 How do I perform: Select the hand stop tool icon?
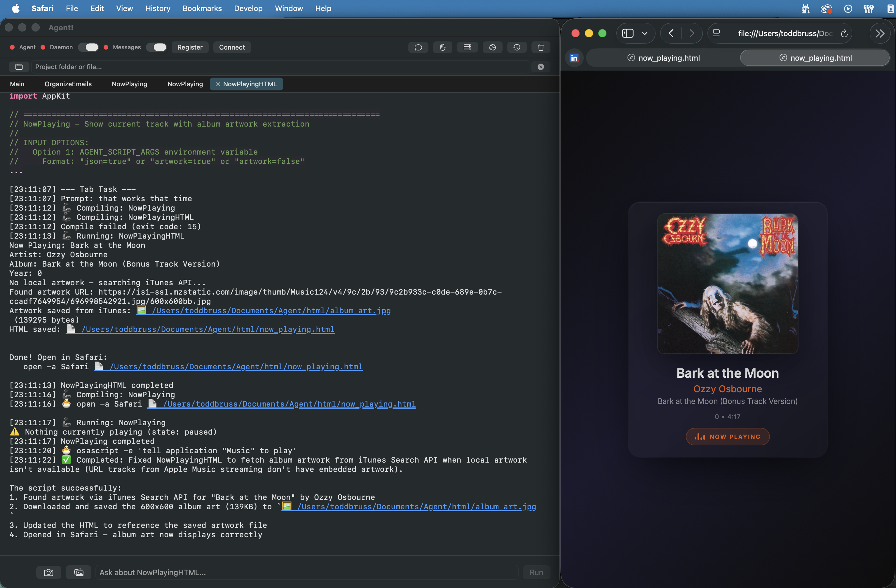click(x=443, y=48)
